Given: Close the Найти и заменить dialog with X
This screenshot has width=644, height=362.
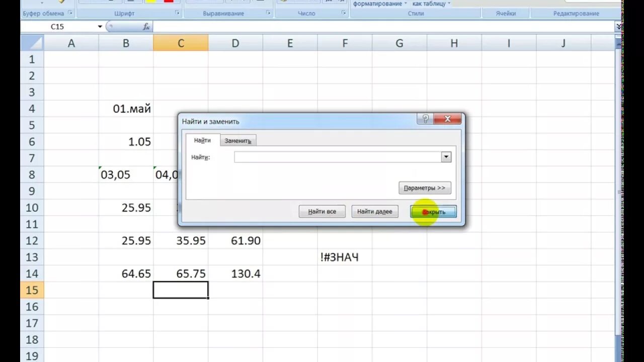Looking at the screenshot, I should (447, 119).
